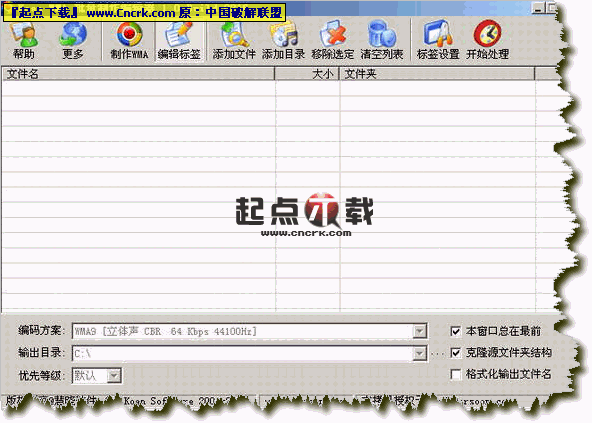Screen dimensions: 592x423
Task: Enable 格式化输出文件名 checkbox
Action: click(x=456, y=374)
